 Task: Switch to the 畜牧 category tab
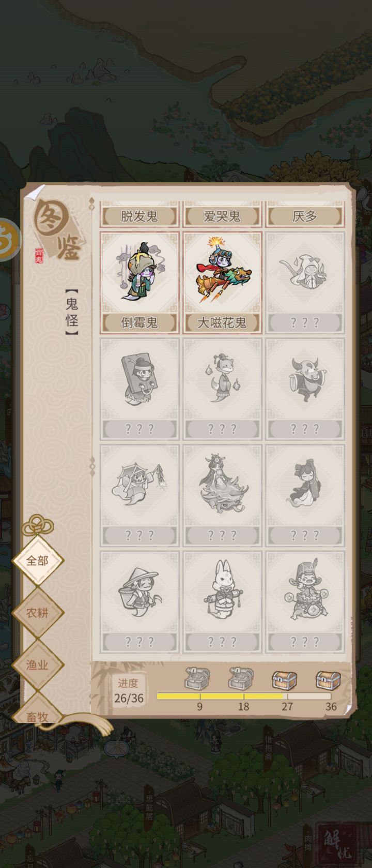point(38,716)
